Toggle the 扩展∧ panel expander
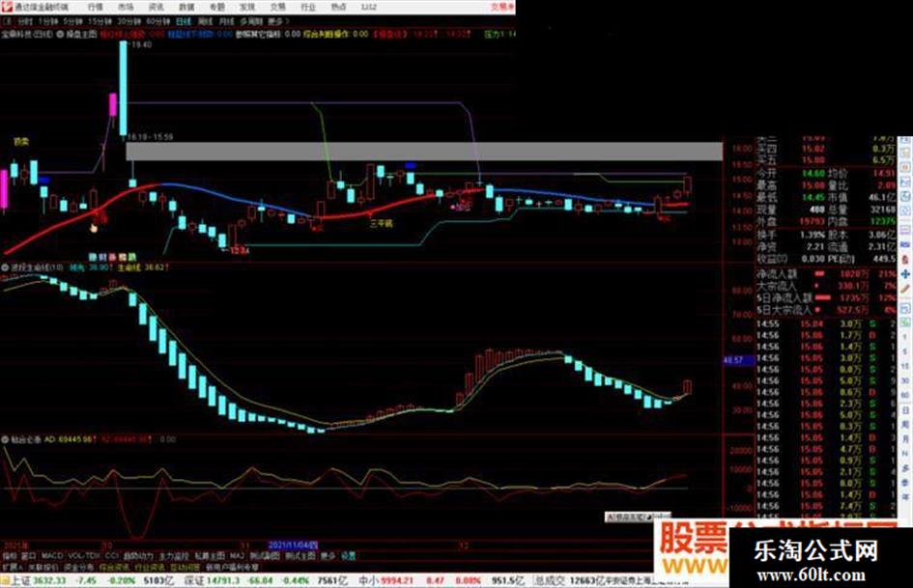913x588 pixels. 13,567
